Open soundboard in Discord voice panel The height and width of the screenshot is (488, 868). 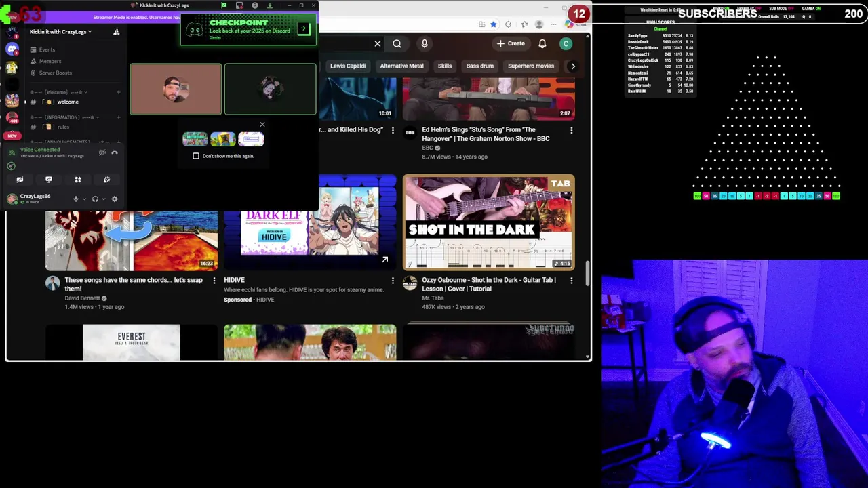(x=106, y=180)
